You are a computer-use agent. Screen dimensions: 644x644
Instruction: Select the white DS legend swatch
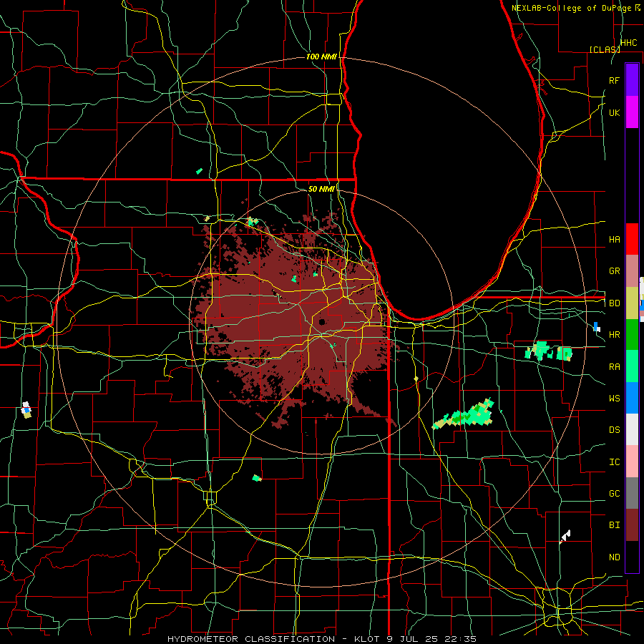[632, 429]
